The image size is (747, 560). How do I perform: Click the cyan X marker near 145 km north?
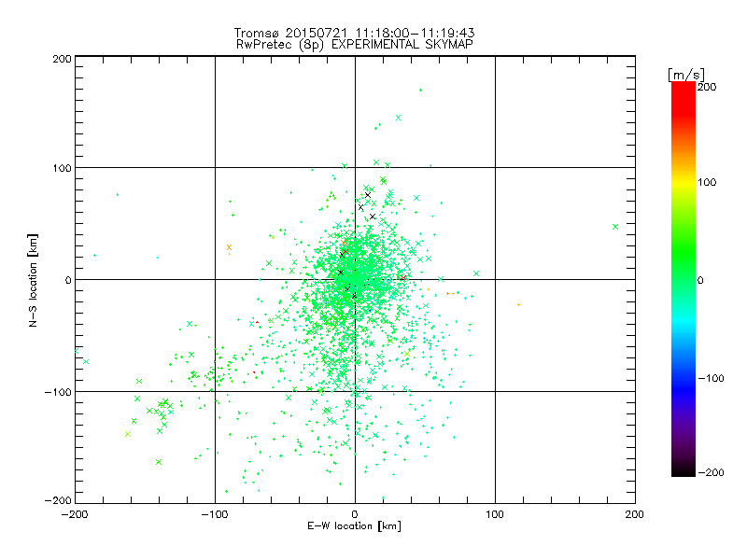(399, 118)
